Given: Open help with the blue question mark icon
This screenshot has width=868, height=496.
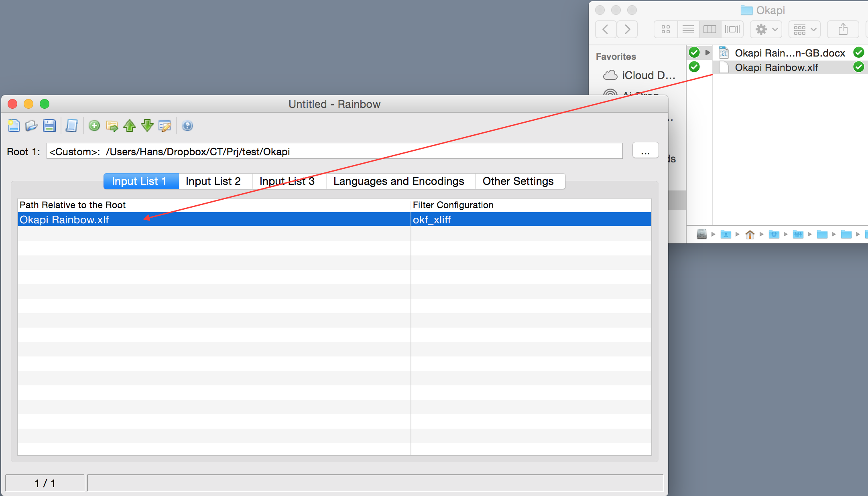Looking at the screenshot, I should tap(187, 126).
